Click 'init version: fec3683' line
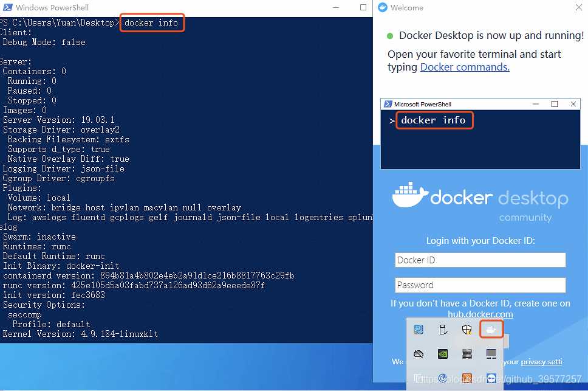The image size is (588, 391). [53, 296]
